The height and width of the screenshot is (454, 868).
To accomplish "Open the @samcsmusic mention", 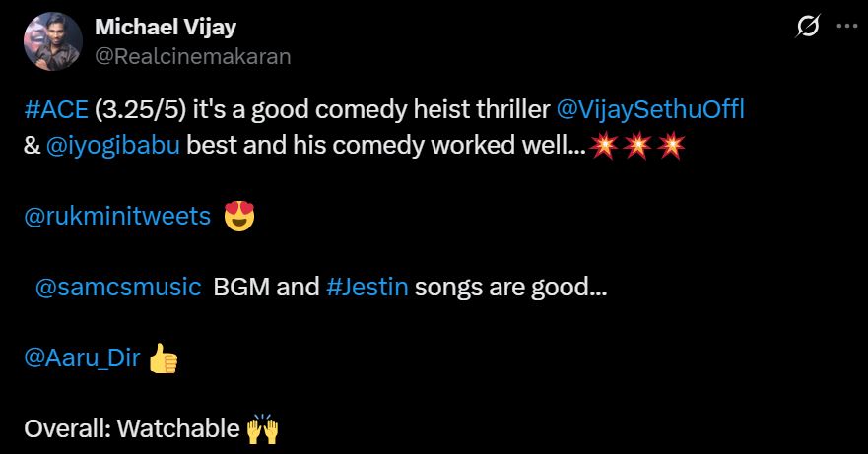I will (118, 288).
